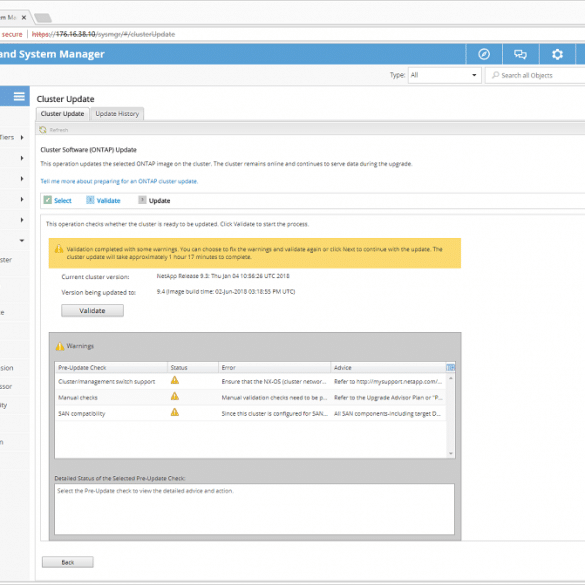Image resolution: width=585 pixels, height=585 pixels.
Task: Click advice text 'Refer to http://mysupport.netapp.com/...'
Action: click(388, 381)
